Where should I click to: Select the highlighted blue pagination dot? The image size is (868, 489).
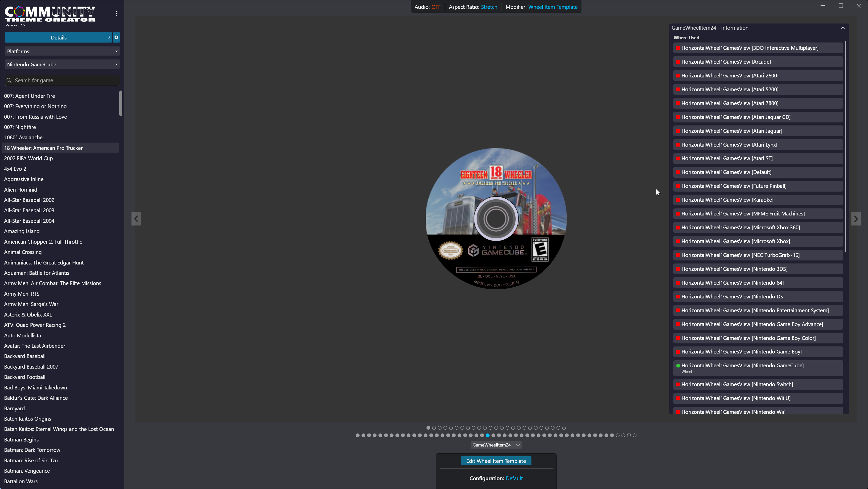click(487, 435)
